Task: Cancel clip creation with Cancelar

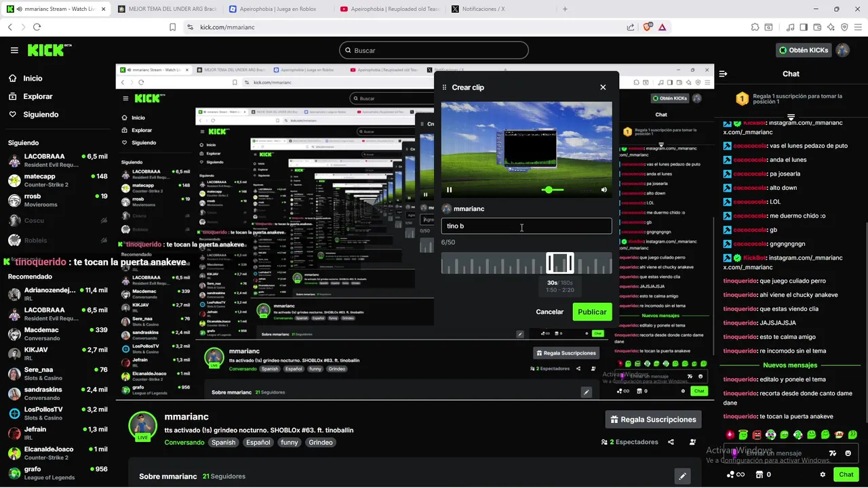Action: [x=549, y=312]
